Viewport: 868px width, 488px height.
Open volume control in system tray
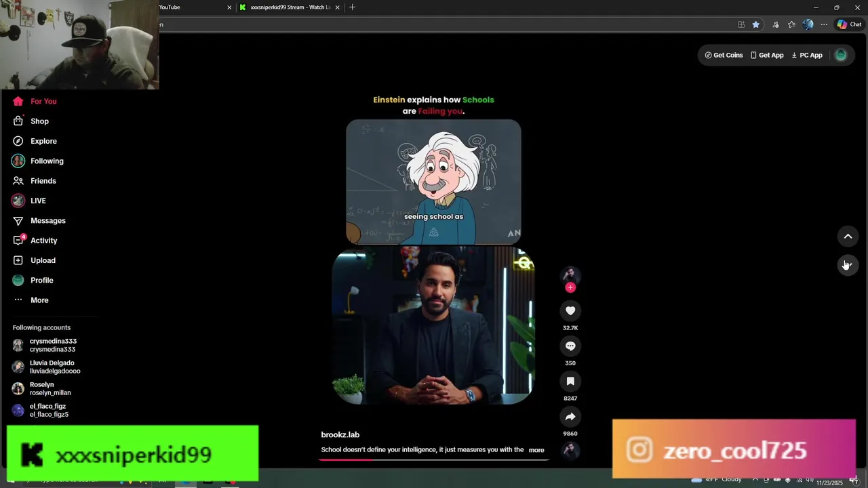(x=810, y=480)
